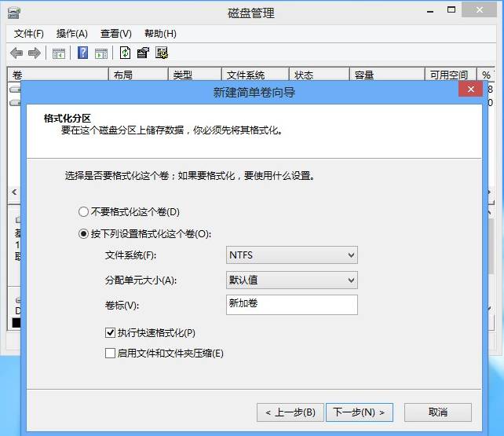
Task: Toggle the console tree toolbar icon
Action: (59, 53)
